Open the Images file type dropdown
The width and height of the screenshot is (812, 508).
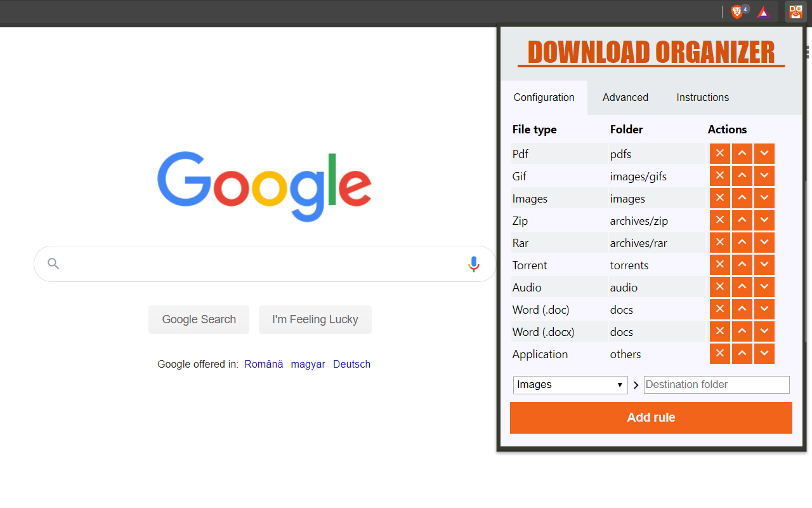pyautogui.click(x=570, y=385)
